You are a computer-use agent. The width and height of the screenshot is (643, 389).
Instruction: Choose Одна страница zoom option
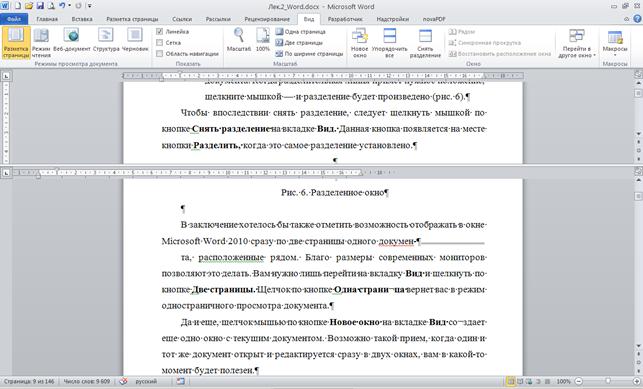coord(301,32)
